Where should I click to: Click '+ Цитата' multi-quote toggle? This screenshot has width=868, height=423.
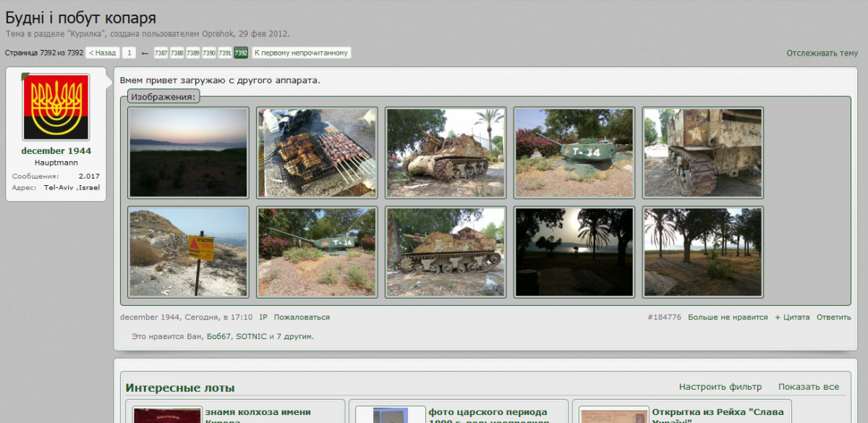792,317
